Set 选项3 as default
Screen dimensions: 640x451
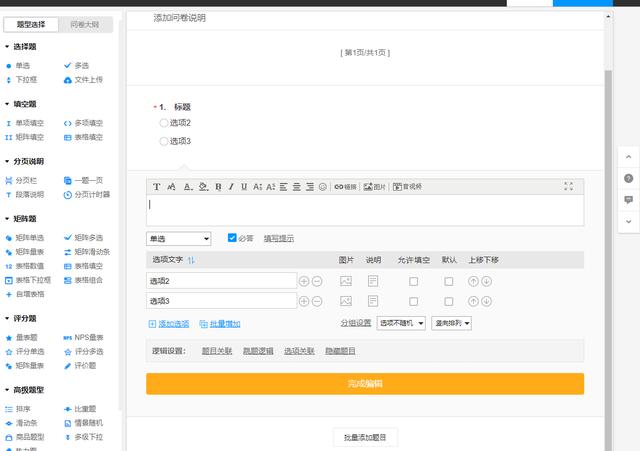449,301
